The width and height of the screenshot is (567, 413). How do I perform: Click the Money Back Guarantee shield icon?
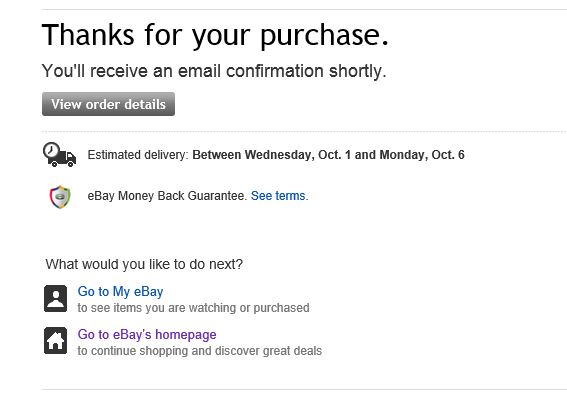click(x=60, y=197)
